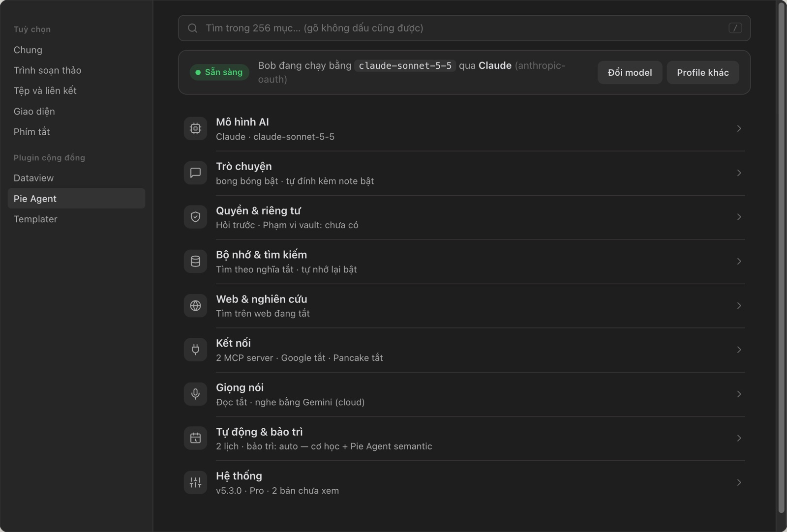Expand the Bộ nhớ & tìm kiếm chevron
The image size is (787, 532).
[739, 261]
